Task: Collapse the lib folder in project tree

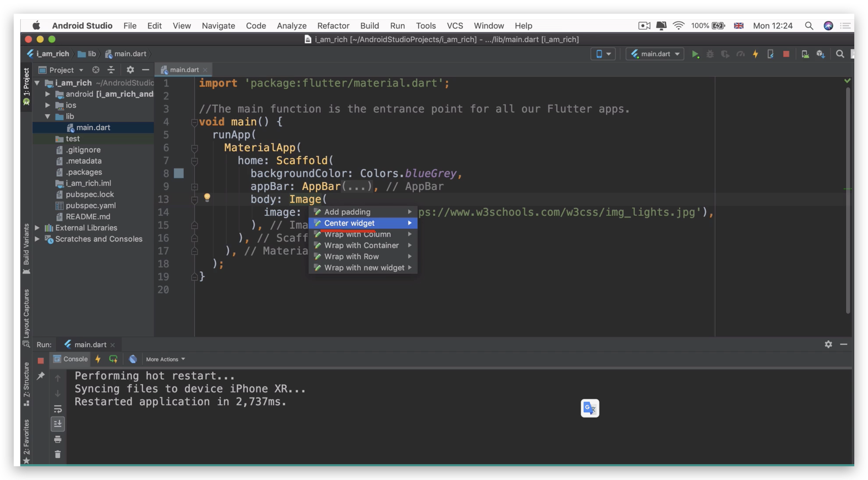Action: click(x=48, y=116)
